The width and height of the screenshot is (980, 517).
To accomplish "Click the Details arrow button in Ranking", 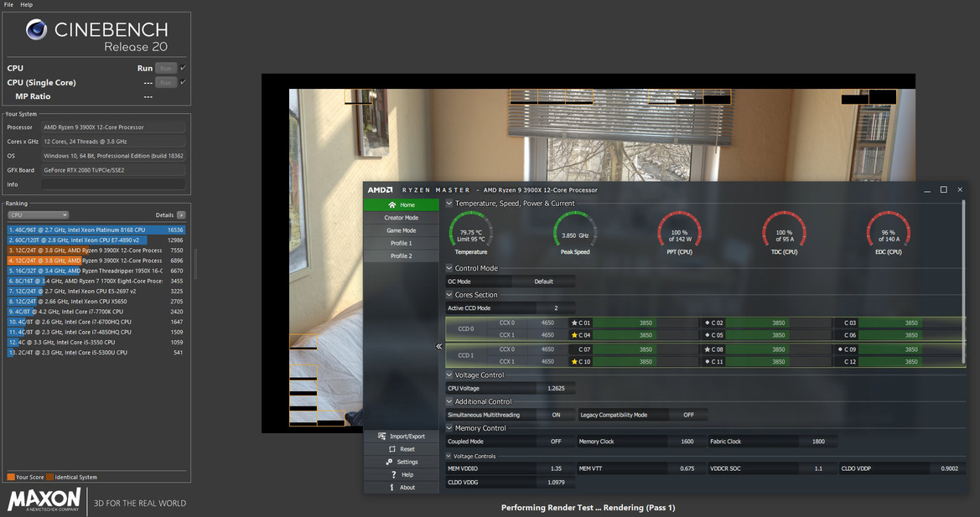I will click(x=181, y=215).
